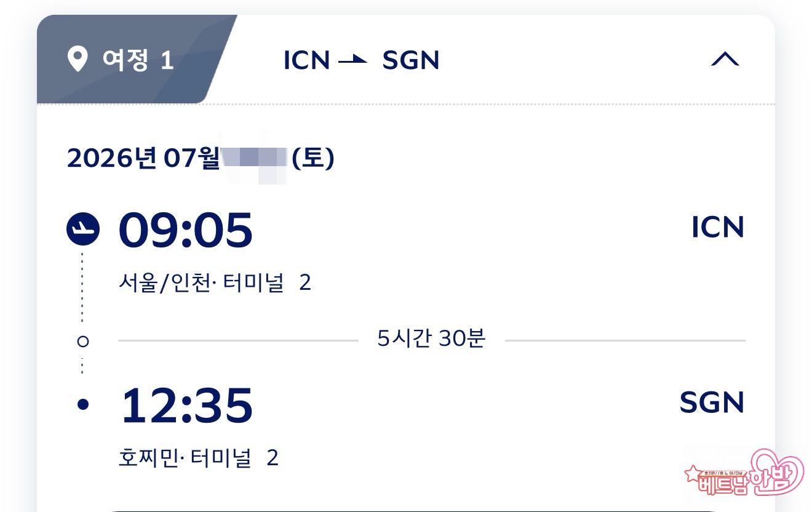
Task: Click the small hollow circle on the timeline
Action: pyautogui.click(x=83, y=341)
